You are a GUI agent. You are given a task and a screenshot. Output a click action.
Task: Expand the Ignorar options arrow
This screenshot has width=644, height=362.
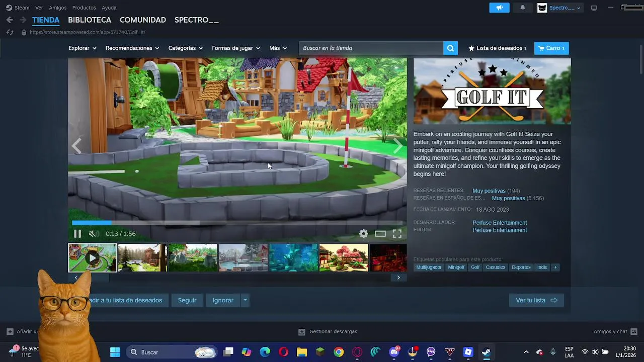coord(245,300)
